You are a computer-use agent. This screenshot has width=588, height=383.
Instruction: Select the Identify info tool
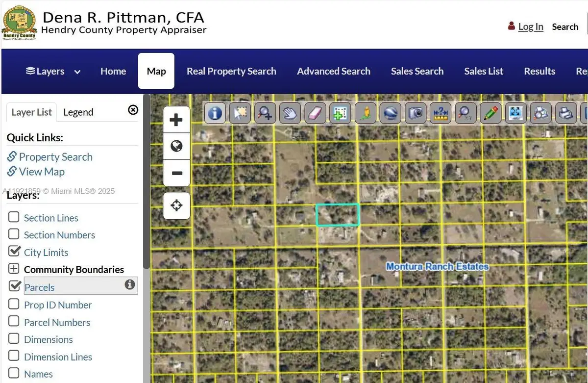[215, 113]
